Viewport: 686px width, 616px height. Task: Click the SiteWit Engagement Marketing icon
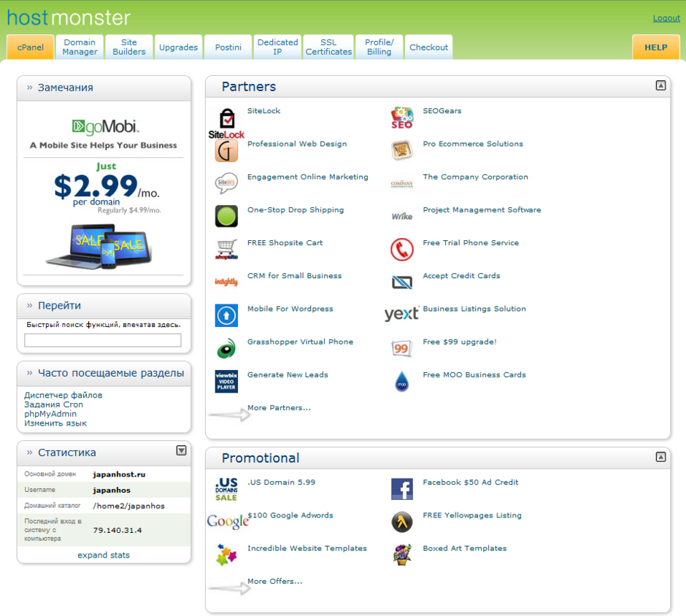coord(226,183)
